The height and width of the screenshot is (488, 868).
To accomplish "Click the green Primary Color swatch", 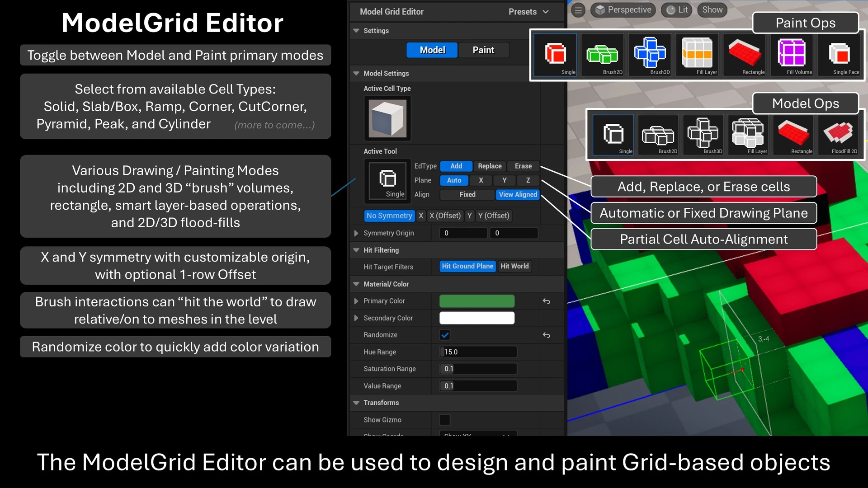I will click(x=476, y=301).
